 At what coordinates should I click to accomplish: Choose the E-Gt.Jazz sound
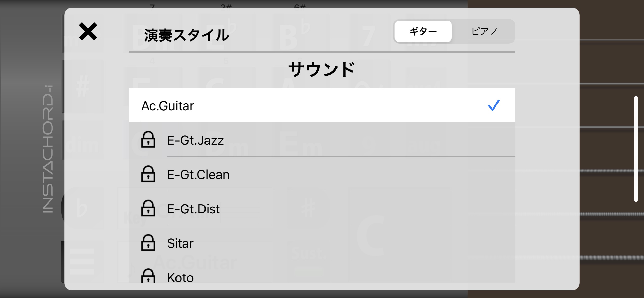pos(322,140)
